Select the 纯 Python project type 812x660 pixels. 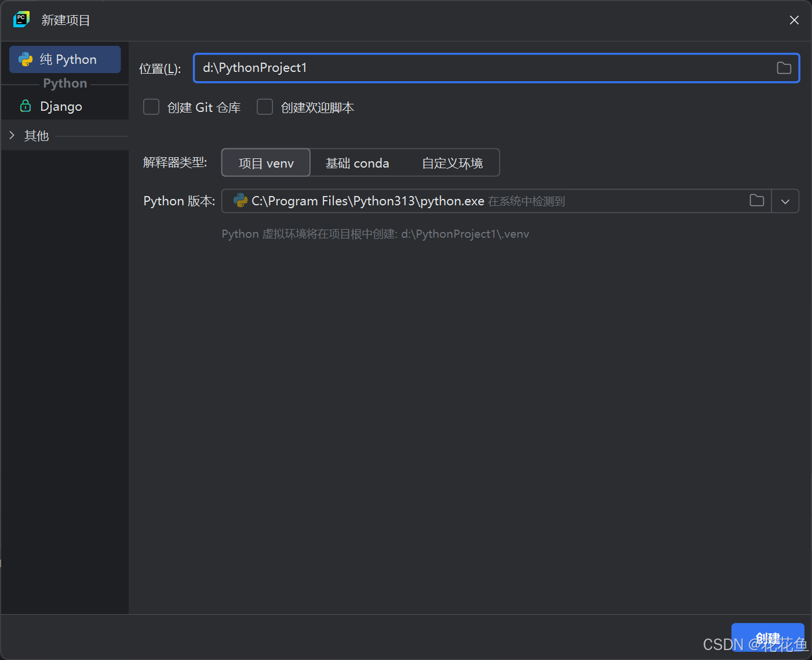[x=65, y=59]
